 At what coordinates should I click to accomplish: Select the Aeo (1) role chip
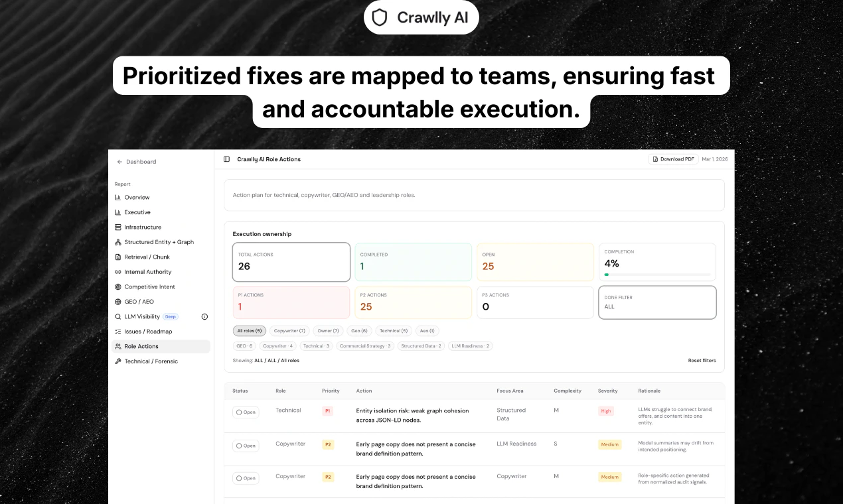point(427,331)
